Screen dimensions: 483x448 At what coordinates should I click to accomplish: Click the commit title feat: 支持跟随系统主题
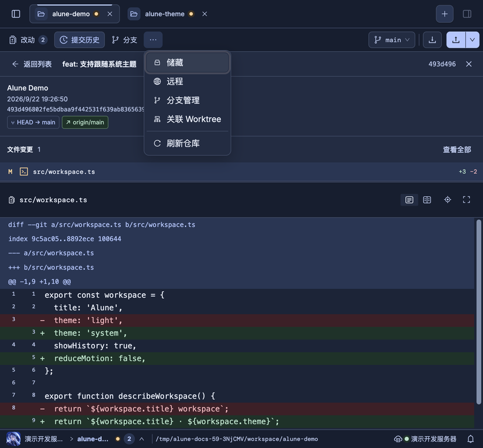point(99,64)
